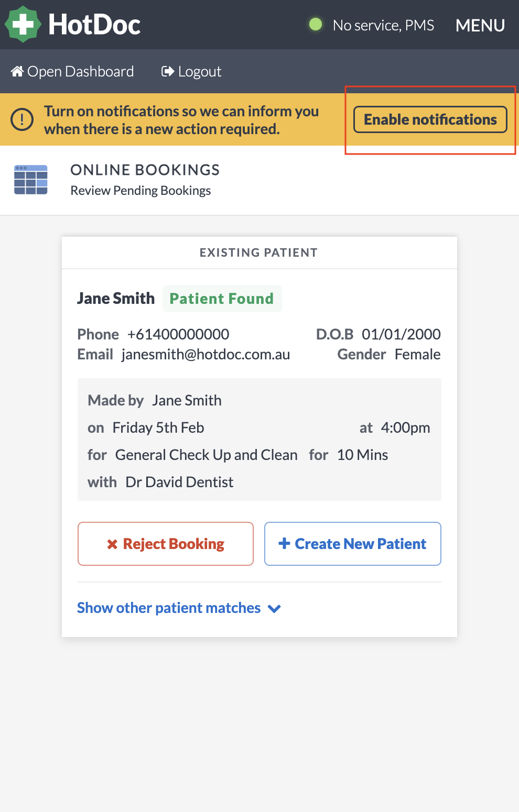The width and height of the screenshot is (519, 812).
Task: Click the logout arrow icon
Action: tap(168, 71)
